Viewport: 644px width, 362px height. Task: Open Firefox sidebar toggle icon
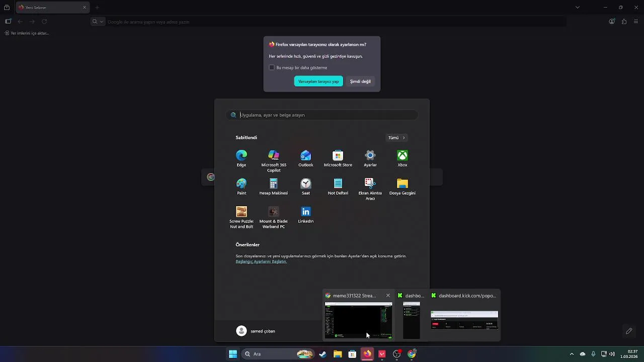[x=8, y=22]
